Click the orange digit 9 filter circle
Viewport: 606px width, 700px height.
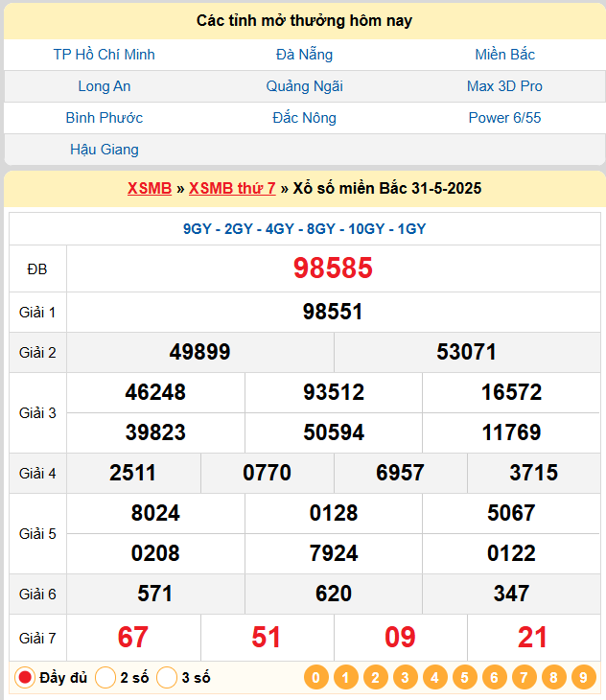[x=583, y=677]
